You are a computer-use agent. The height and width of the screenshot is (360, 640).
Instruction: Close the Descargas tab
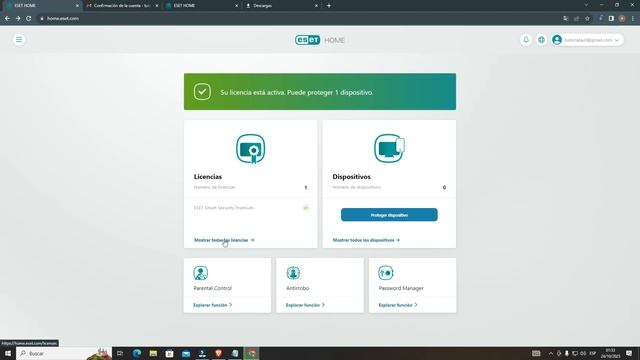tap(316, 6)
